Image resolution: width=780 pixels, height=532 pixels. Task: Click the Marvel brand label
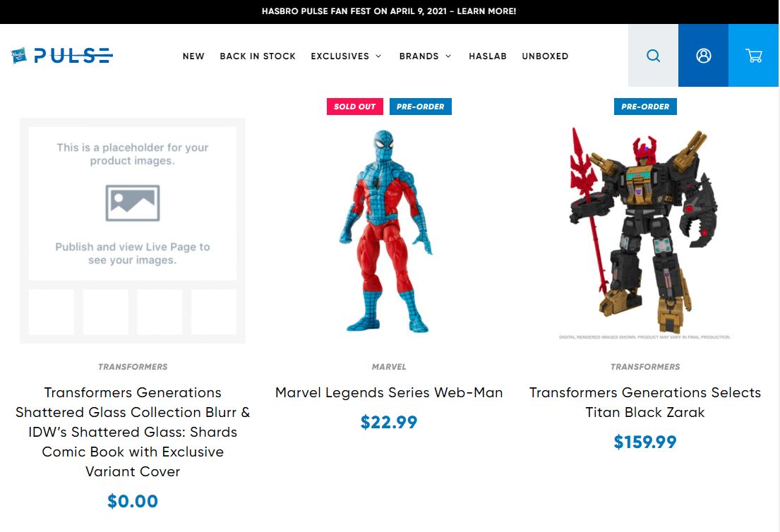(389, 367)
